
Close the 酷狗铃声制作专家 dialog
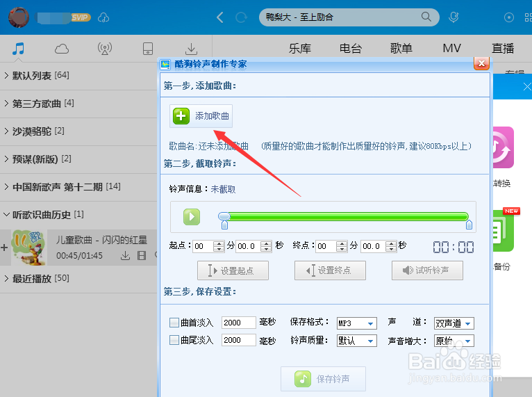481,63
